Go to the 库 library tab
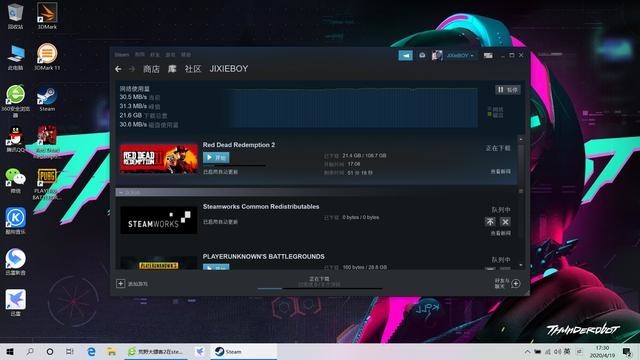The width and height of the screenshot is (640, 360). (172, 69)
